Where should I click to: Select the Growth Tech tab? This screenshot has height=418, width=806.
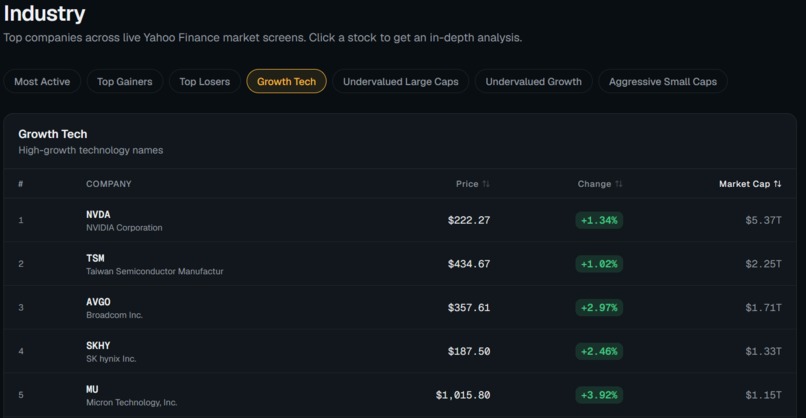click(x=286, y=81)
